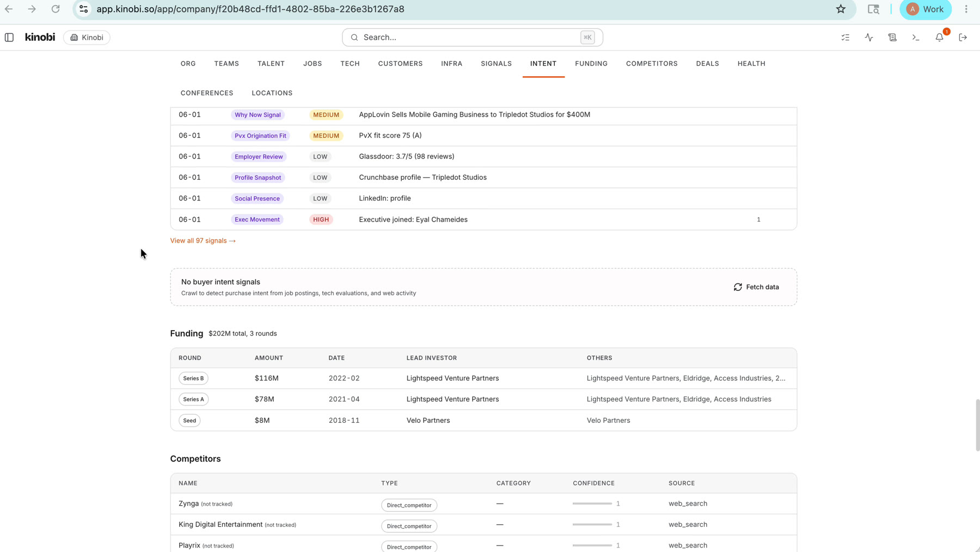Bookmark this page with the star icon
Viewport: 980px width, 552px height.
[841, 9]
